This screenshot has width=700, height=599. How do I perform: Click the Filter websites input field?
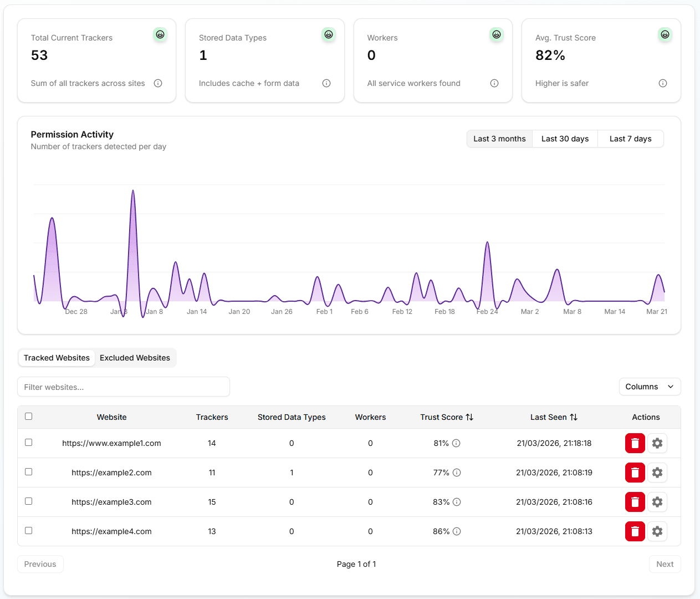tap(124, 387)
